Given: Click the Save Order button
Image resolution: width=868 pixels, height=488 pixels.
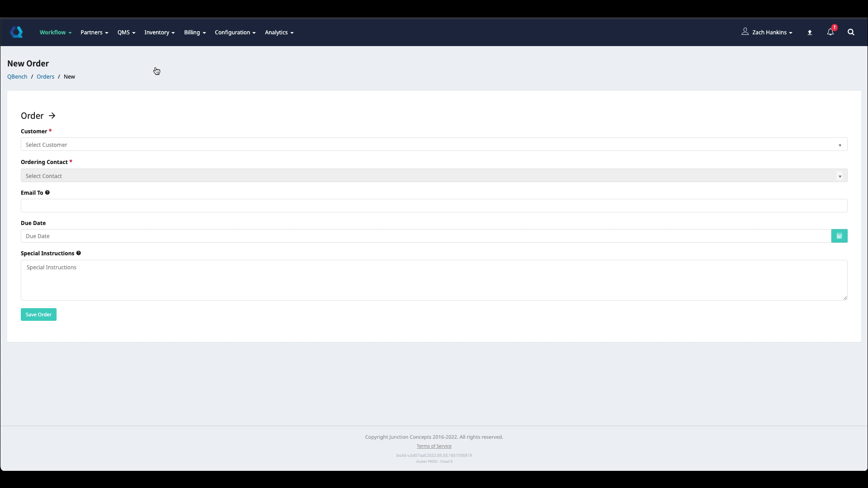Looking at the screenshot, I should [38, 314].
